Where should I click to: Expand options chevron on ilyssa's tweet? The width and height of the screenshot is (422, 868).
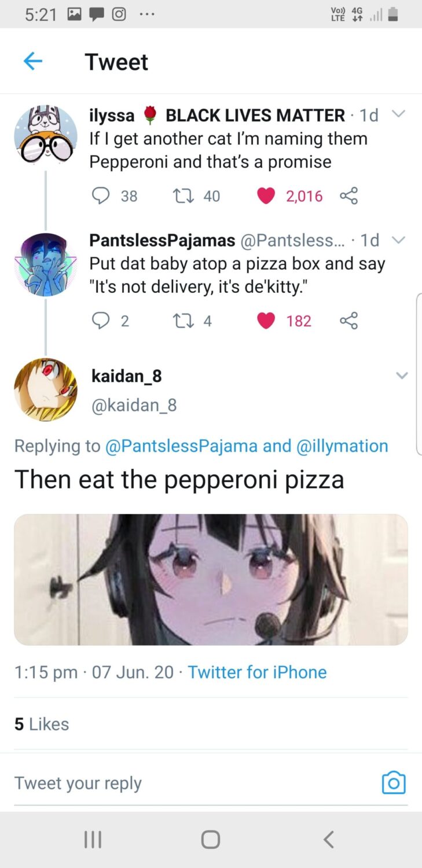coord(398,114)
